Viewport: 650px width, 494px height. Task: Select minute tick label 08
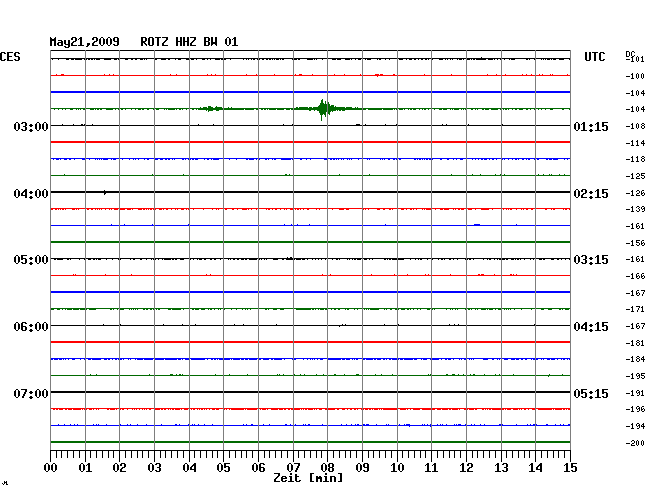pos(327,467)
